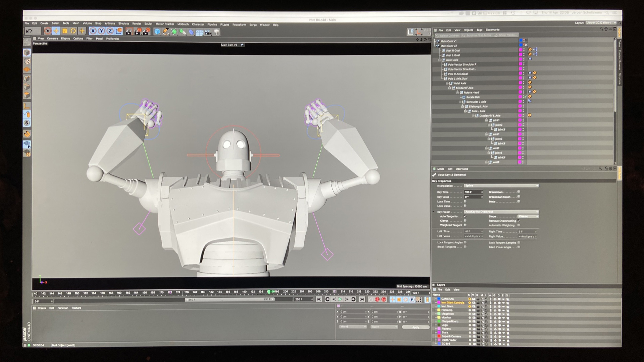The width and height of the screenshot is (644, 362).
Task: Collapse Rotate Head tree node
Action: pyautogui.click(x=458, y=93)
